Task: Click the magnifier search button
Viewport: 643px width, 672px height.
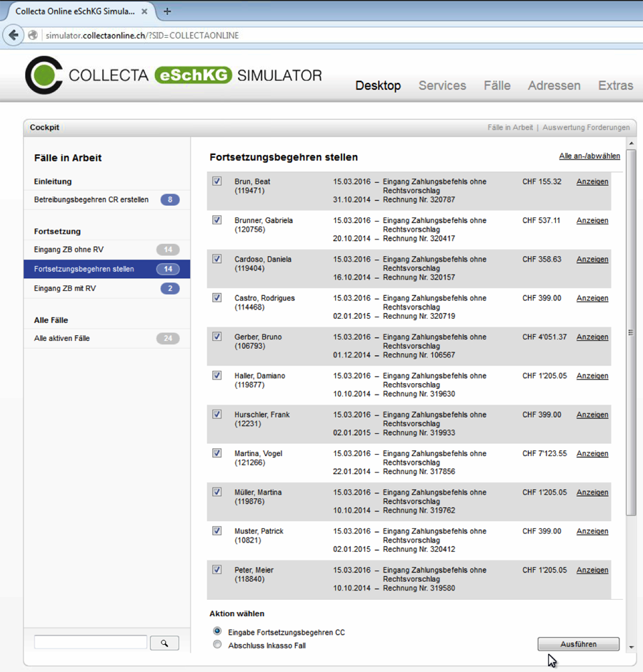Action: pos(164,643)
